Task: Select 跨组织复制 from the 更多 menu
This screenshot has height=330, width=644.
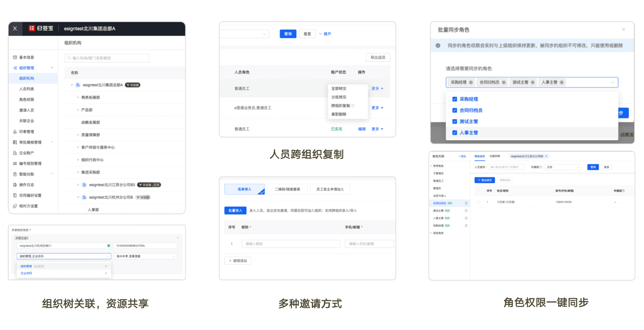Action: click(341, 106)
